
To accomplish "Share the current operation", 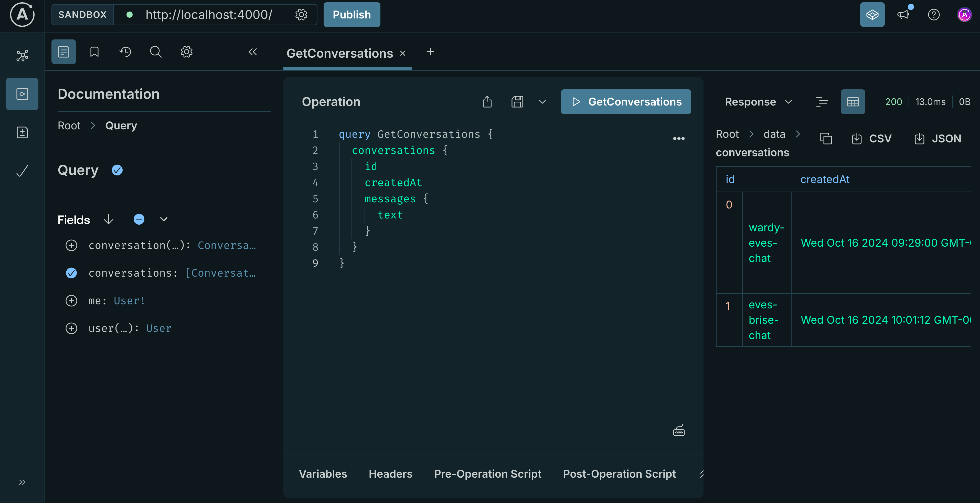I will pos(487,102).
